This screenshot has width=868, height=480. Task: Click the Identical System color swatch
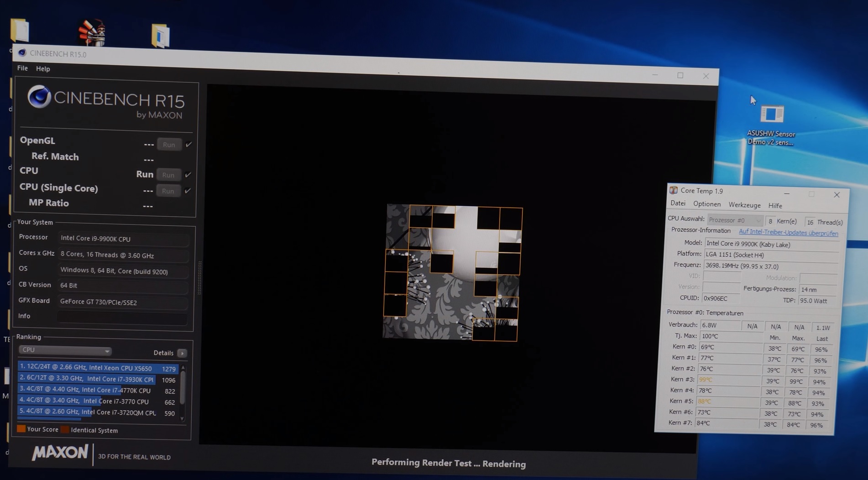[65, 430]
